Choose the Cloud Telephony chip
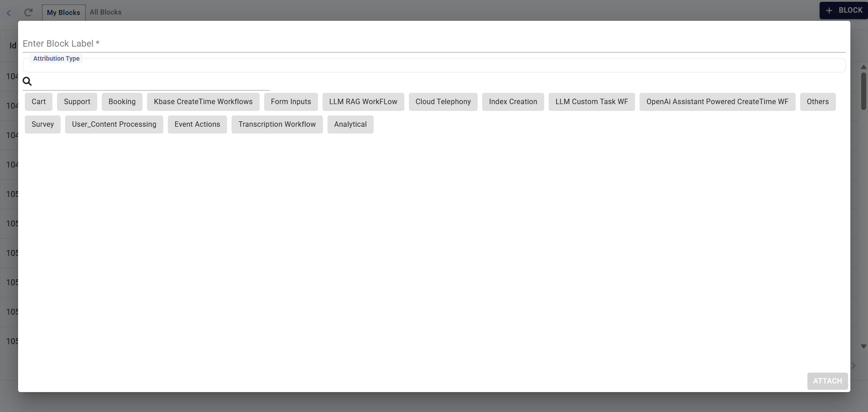 tap(443, 102)
